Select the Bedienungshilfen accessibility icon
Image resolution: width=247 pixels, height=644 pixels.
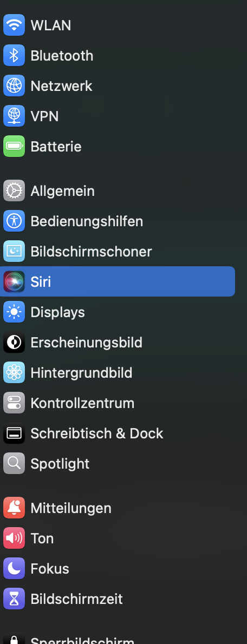click(x=14, y=221)
